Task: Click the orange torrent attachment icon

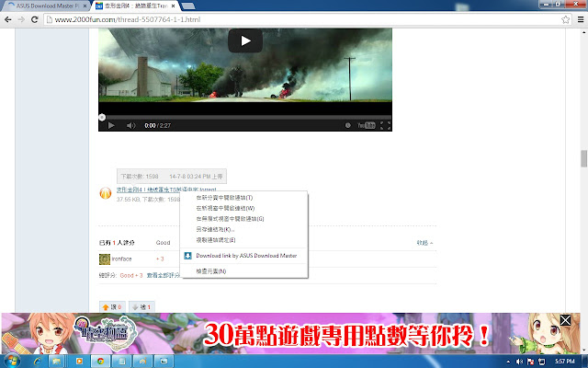Action: pyautogui.click(x=106, y=193)
